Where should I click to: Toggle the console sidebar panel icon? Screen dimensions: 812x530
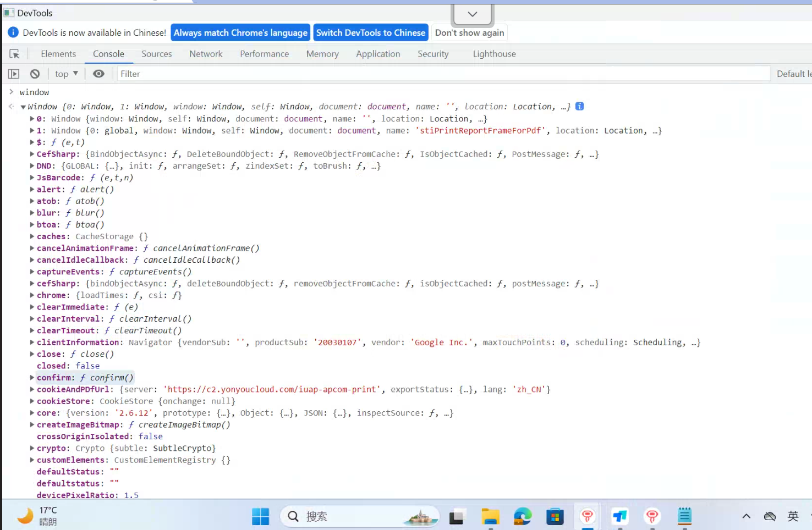coord(14,74)
